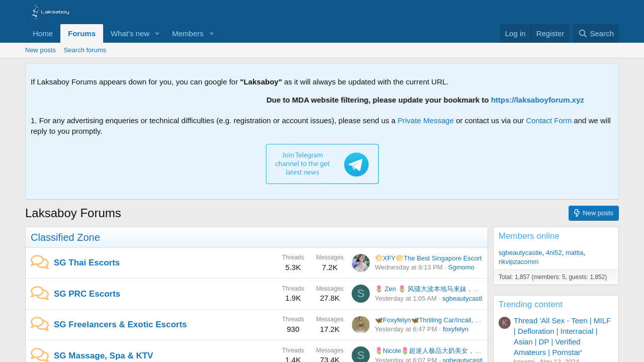Click the Log in button
This screenshot has height=362, width=644.
(x=515, y=34)
